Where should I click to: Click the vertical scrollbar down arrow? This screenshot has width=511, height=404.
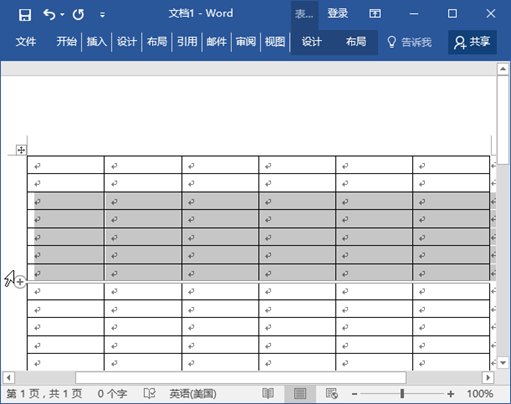coord(503,363)
